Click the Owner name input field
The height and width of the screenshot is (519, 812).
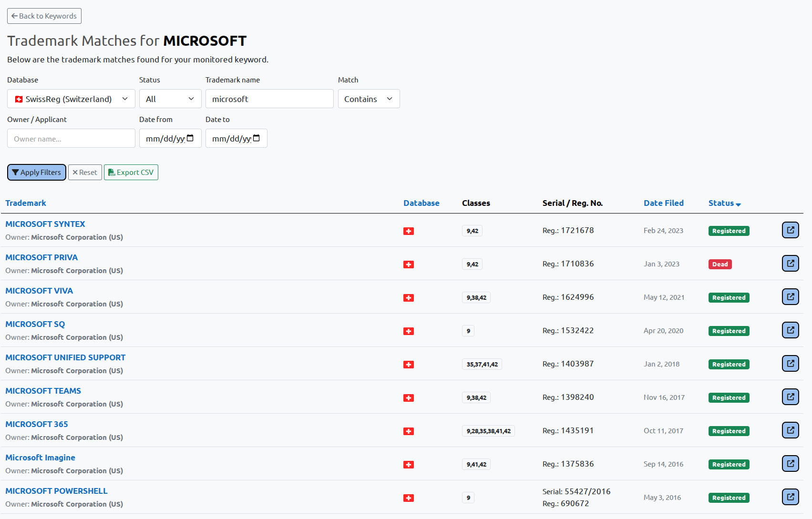pyautogui.click(x=71, y=138)
